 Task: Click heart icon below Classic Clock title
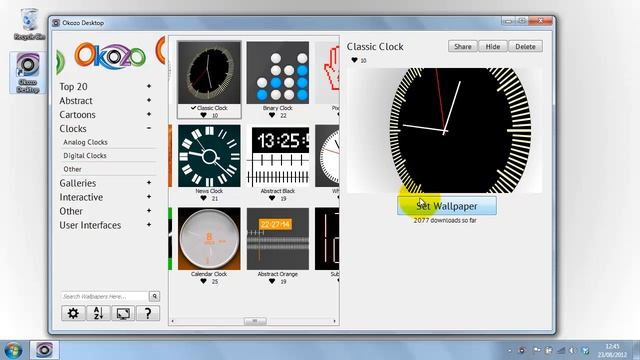click(354, 60)
